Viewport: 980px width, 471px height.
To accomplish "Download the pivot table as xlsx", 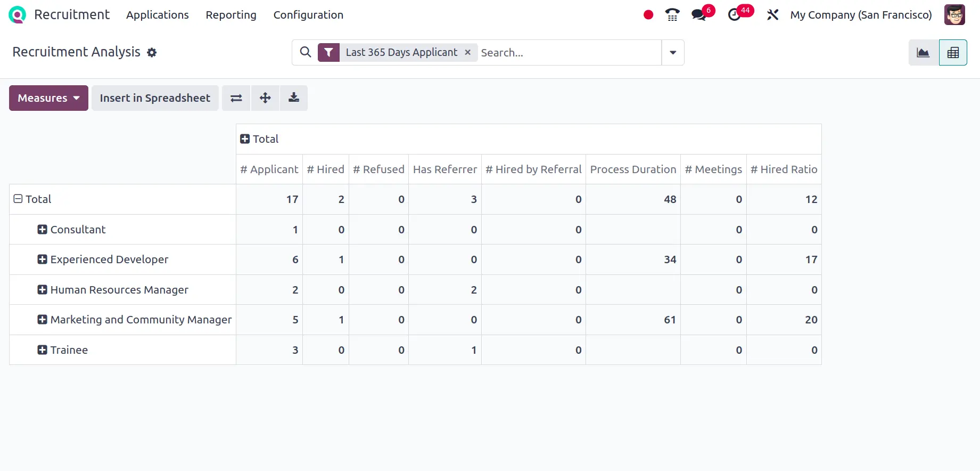I will coord(293,98).
